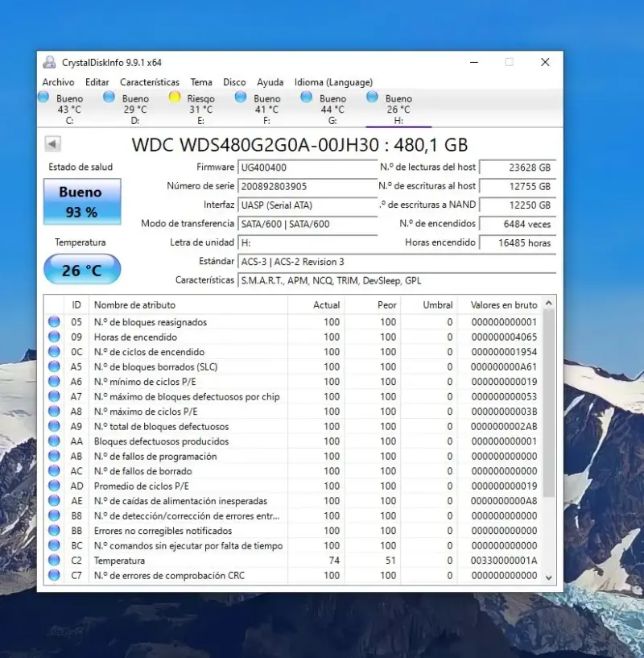644x658 pixels.
Task: Click the Firmware field UG400400
Action: coord(308,168)
